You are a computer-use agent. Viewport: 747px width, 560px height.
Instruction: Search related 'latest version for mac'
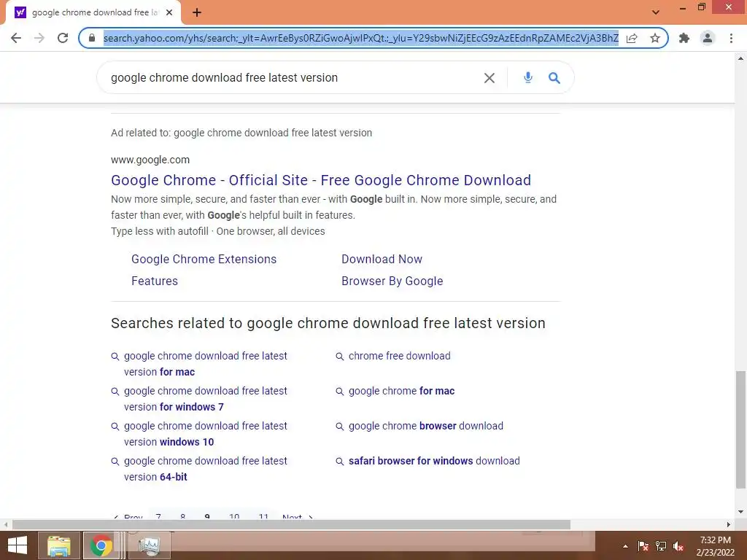(205, 364)
